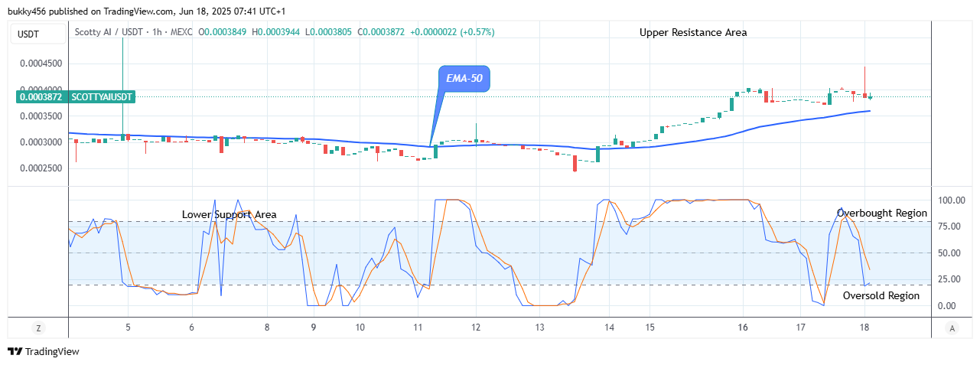
Task: Click the Oversold Region label
Action: coord(881,295)
